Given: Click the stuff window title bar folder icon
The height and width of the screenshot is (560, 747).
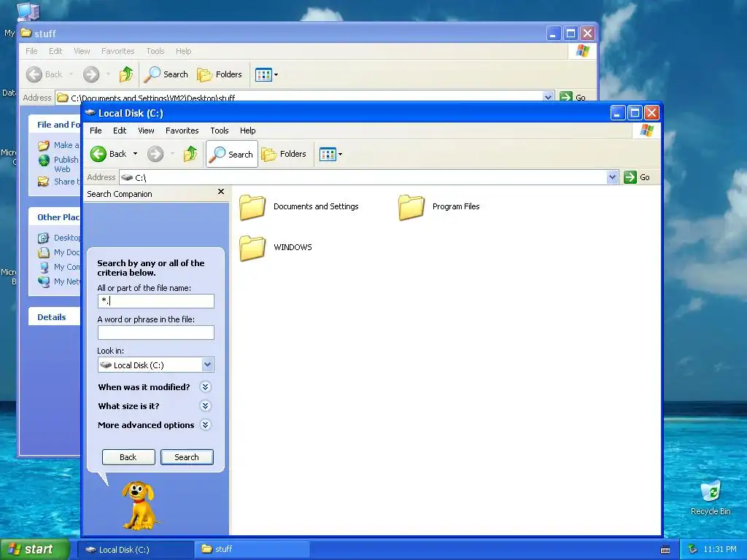Looking at the screenshot, I should pyautogui.click(x=27, y=34).
